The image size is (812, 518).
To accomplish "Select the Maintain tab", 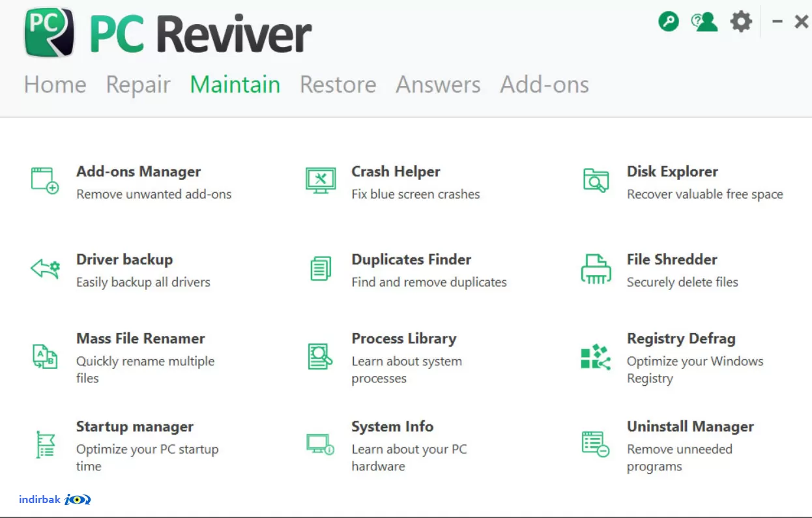I will tap(235, 85).
